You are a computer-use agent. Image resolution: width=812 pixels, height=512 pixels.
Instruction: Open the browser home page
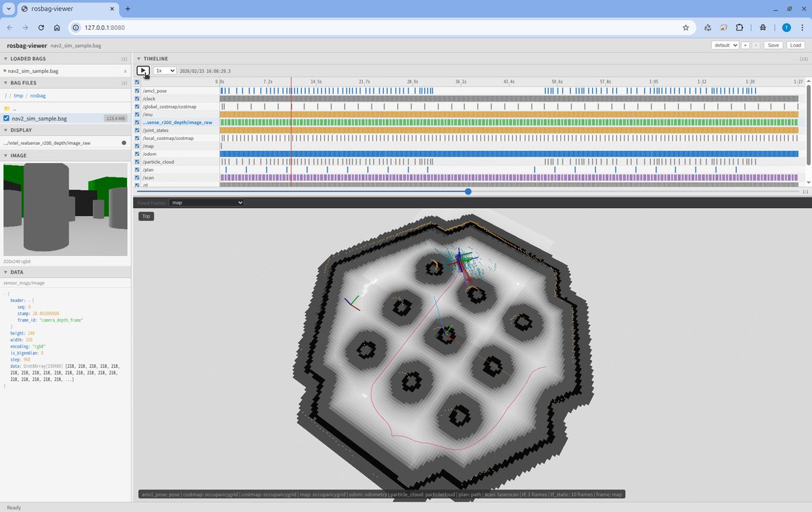point(57,28)
